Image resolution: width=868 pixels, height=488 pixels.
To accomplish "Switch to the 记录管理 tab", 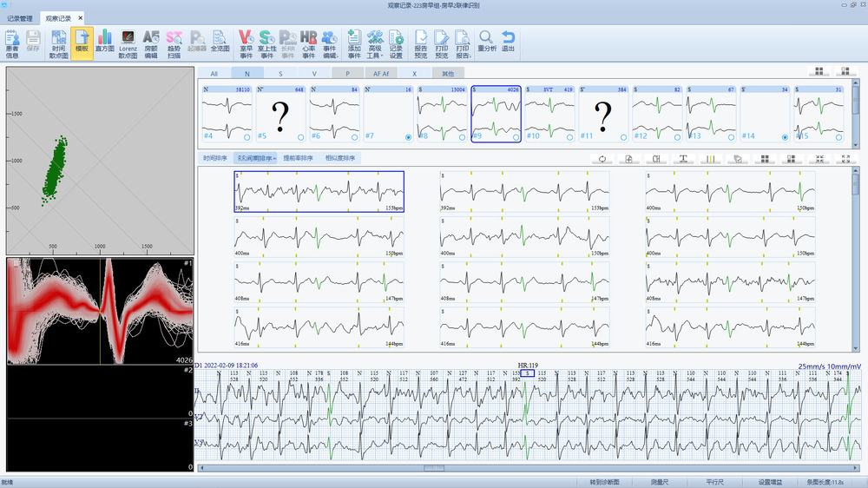I will point(20,17).
